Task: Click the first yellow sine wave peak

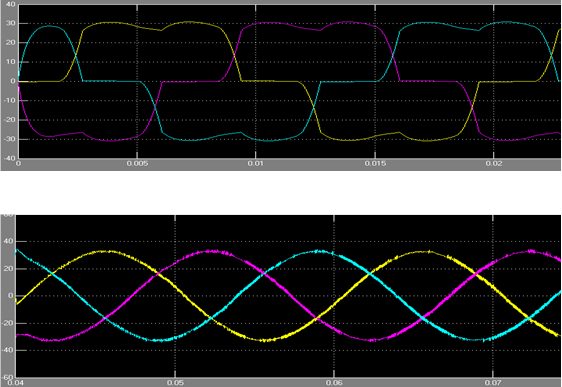Action: [104, 251]
